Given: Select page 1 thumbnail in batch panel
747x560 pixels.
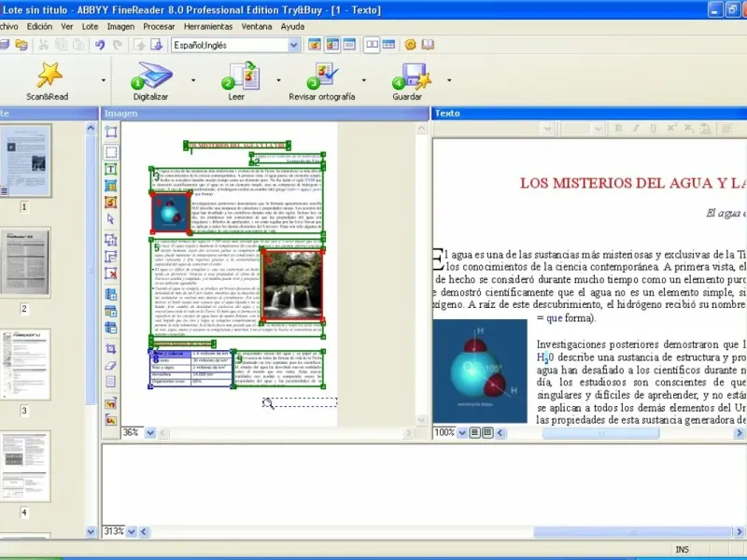Looking at the screenshot, I should [26, 161].
